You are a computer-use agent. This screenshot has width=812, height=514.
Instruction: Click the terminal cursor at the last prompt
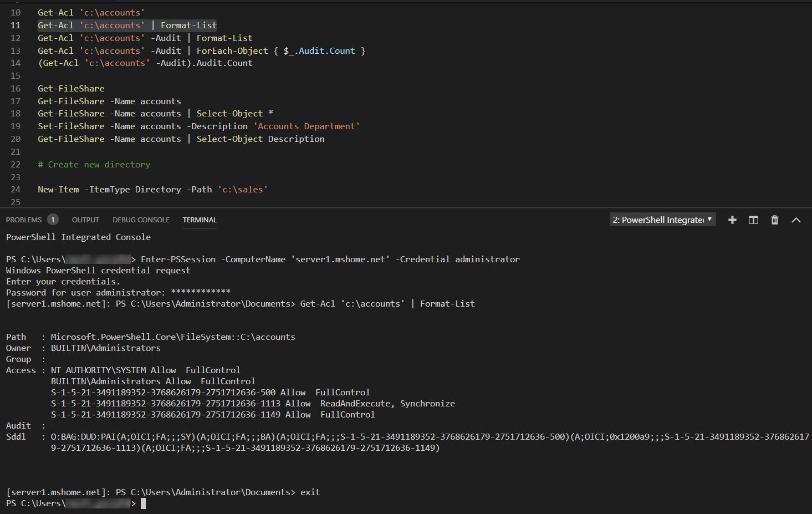click(143, 503)
